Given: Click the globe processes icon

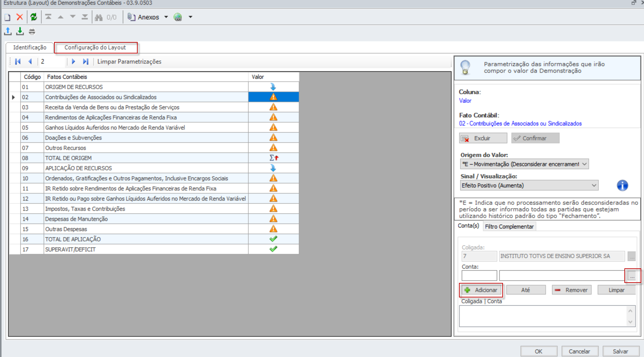Looking at the screenshot, I should (x=178, y=17).
